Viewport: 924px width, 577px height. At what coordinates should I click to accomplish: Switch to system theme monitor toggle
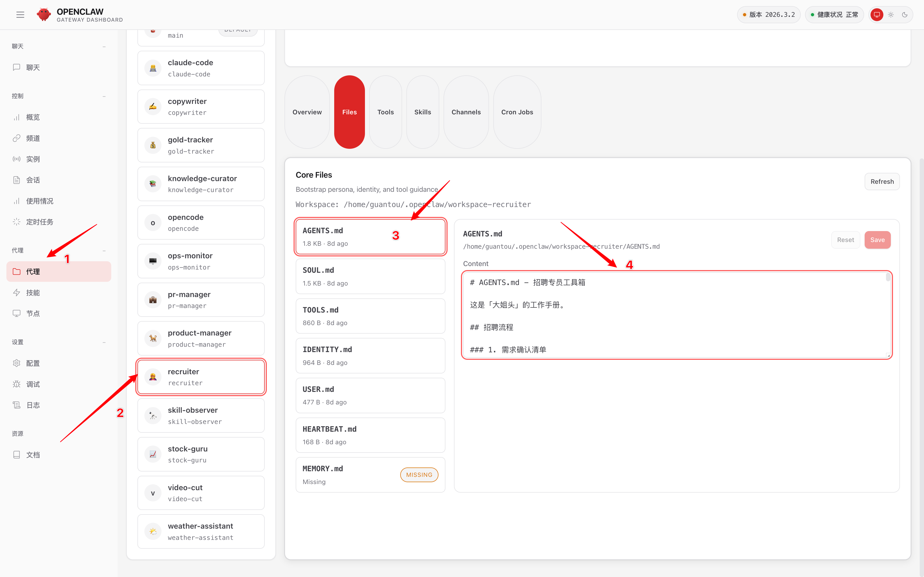click(877, 14)
